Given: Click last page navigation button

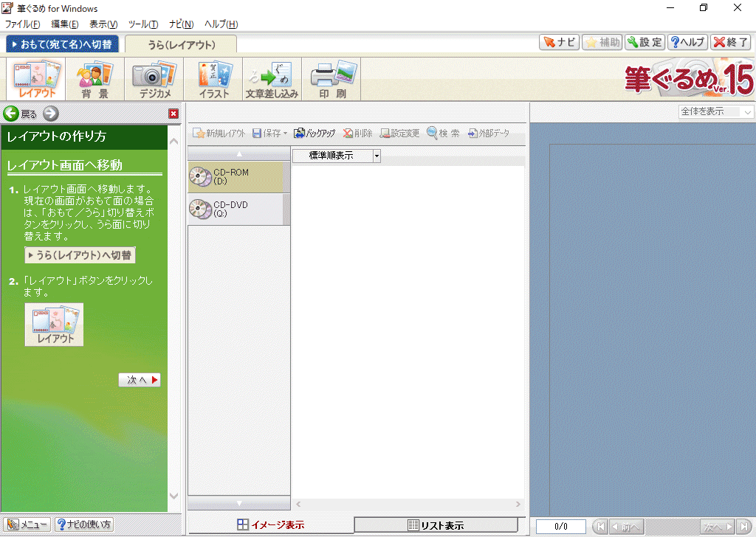Looking at the screenshot, I should [x=744, y=527].
